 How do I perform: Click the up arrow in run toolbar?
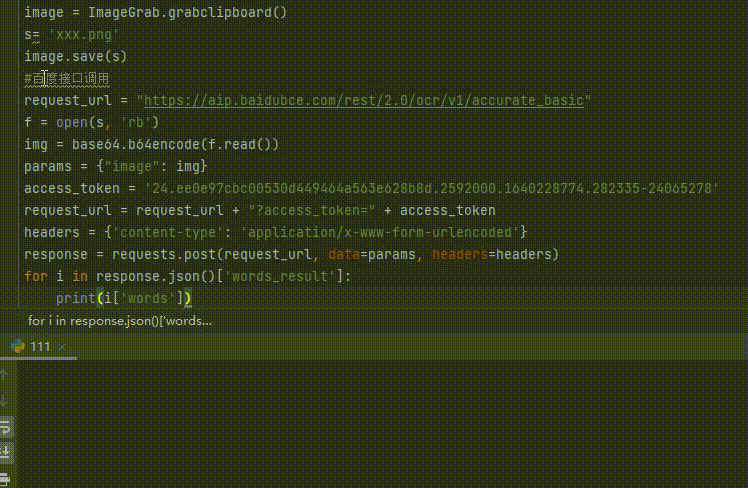click(5, 375)
